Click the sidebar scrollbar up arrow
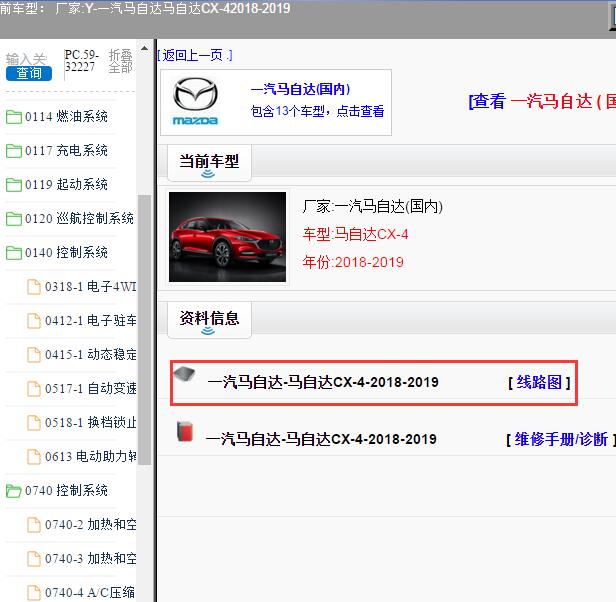This screenshot has height=602, width=616. click(144, 48)
